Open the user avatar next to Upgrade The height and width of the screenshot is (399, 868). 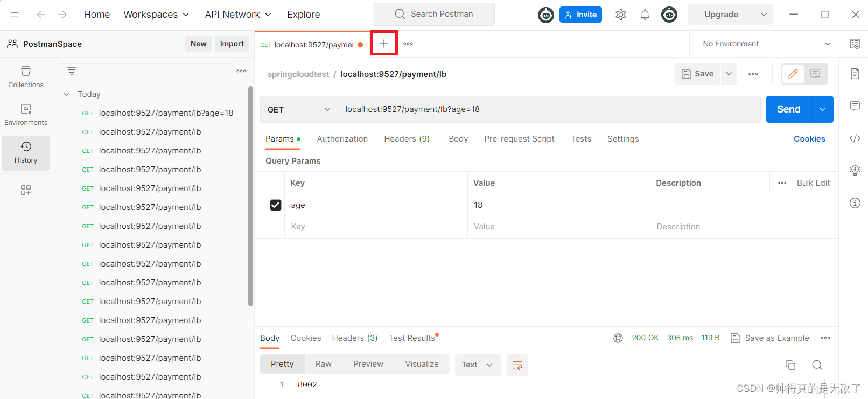(669, 15)
